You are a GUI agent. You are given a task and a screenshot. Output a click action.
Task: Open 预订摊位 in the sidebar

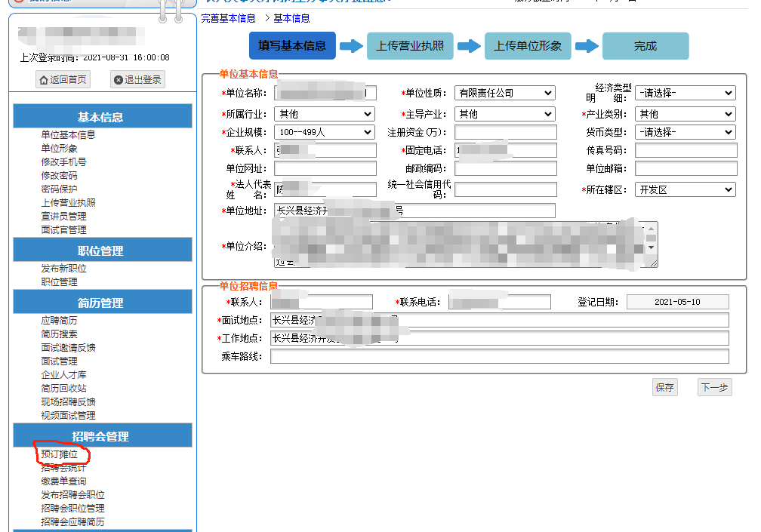[60, 455]
